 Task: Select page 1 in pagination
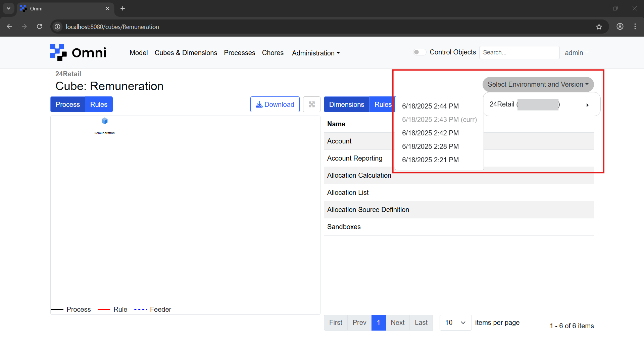click(x=379, y=323)
